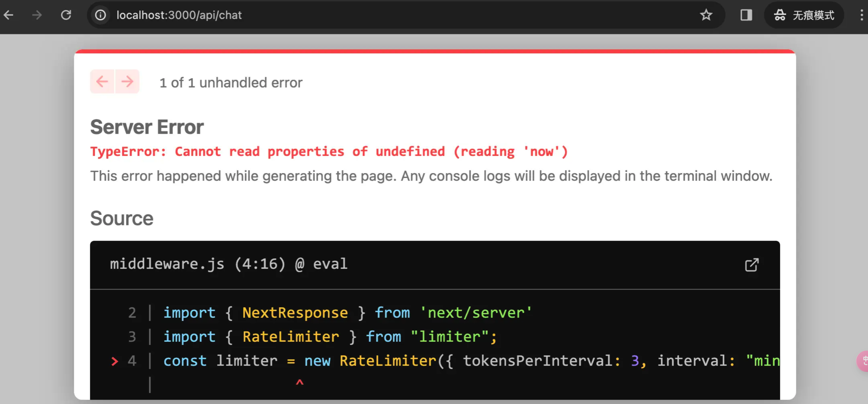Select the address bar URL
Viewport: 868px width, 404px height.
click(x=179, y=15)
